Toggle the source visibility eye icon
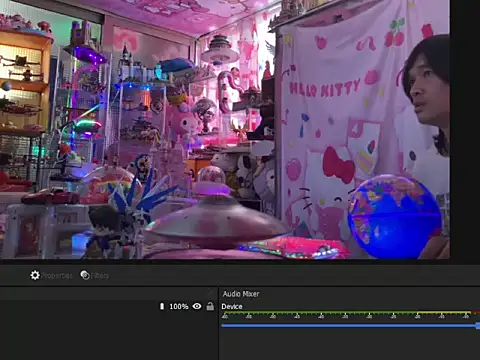480x360 pixels. [197, 306]
